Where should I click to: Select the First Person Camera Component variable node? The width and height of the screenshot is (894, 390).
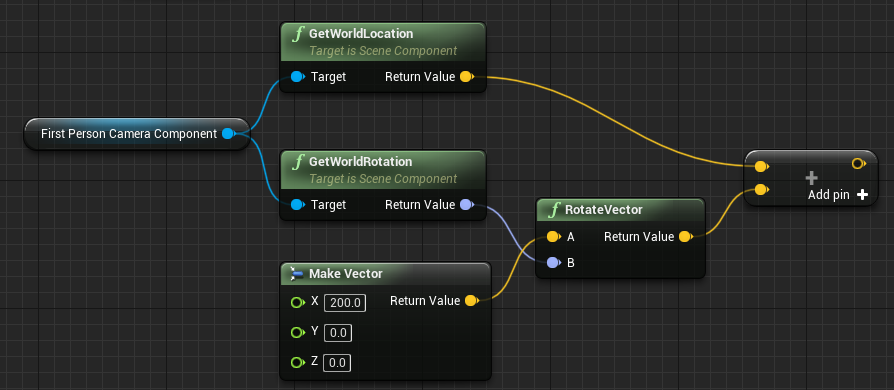point(137,134)
